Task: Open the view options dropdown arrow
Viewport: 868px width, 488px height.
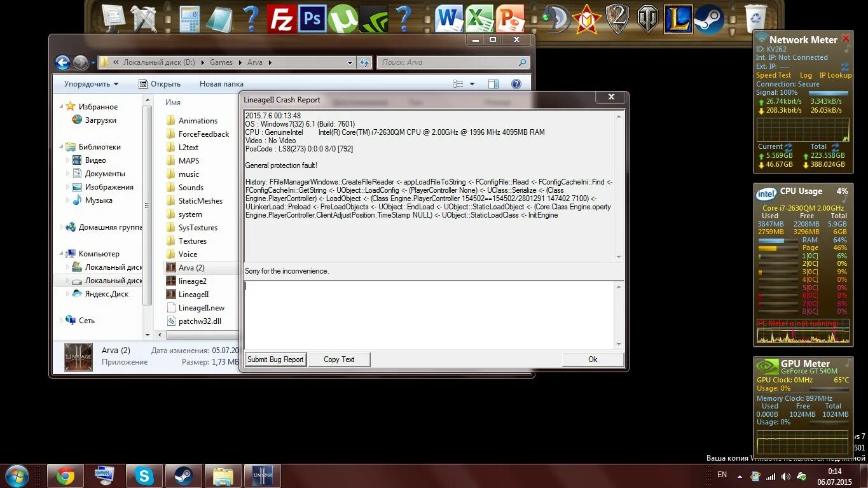Action: tap(472, 84)
